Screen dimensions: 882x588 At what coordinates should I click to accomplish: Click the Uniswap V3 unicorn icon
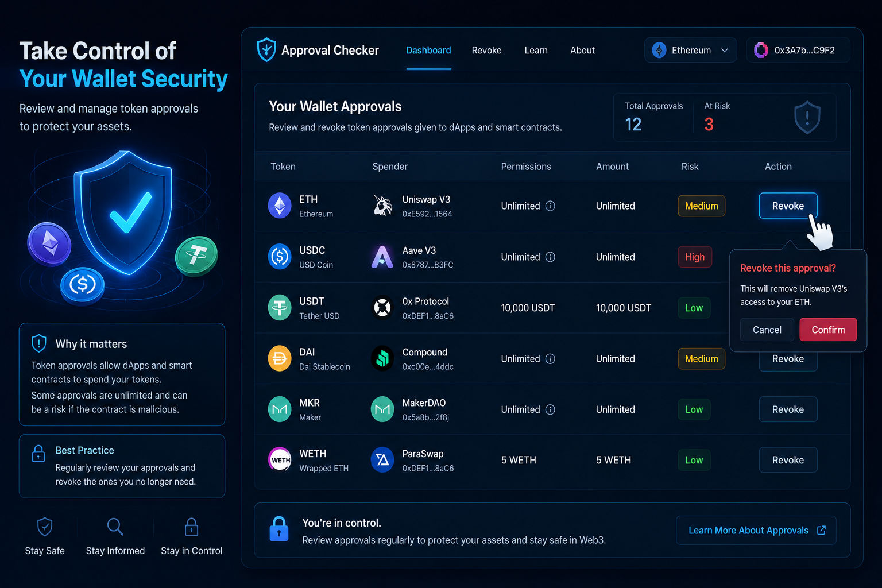pyautogui.click(x=382, y=206)
